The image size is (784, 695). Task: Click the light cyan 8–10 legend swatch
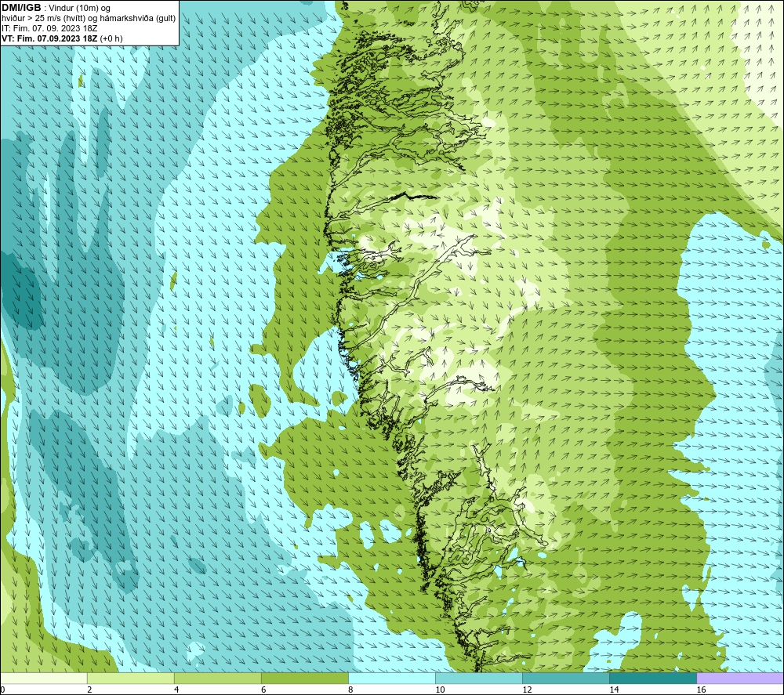[x=392, y=678]
